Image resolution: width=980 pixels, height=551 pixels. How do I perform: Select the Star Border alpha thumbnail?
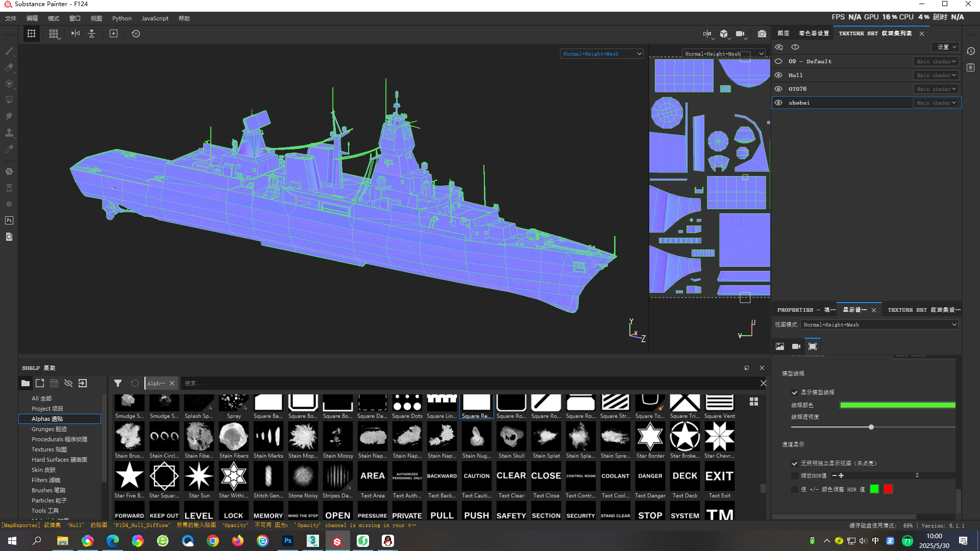tap(650, 437)
